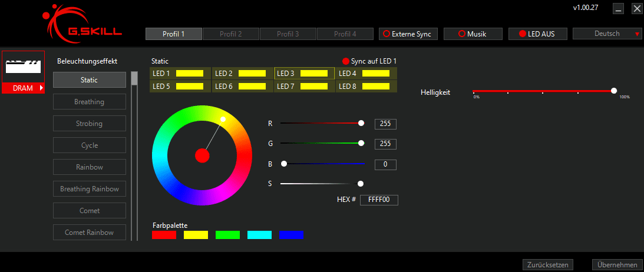
Task: Switch to Profil 3 tab
Action: coord(288,34)
